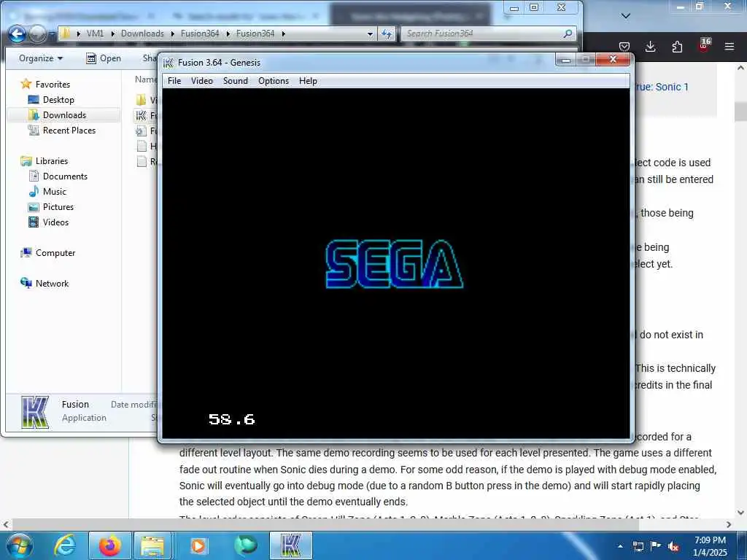Select Documents library
This screenshot has width=747, height=560.
click(x=65, y=176)
